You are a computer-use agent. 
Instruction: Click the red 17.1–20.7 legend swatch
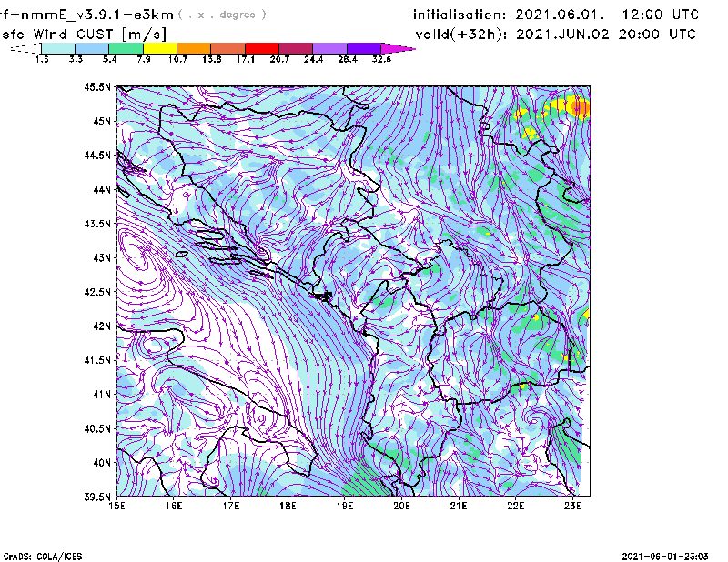pyautogui.click(x=263, y=47)
